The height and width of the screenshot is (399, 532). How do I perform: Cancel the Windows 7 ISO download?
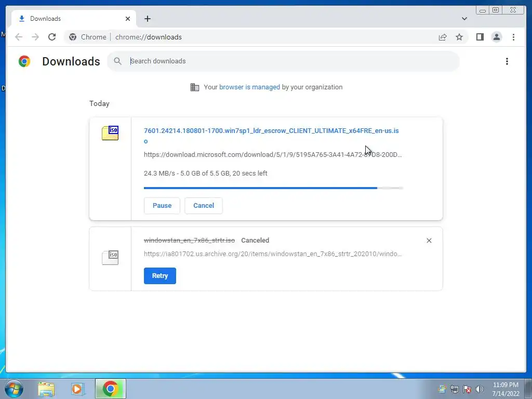[x=204, y=206]
